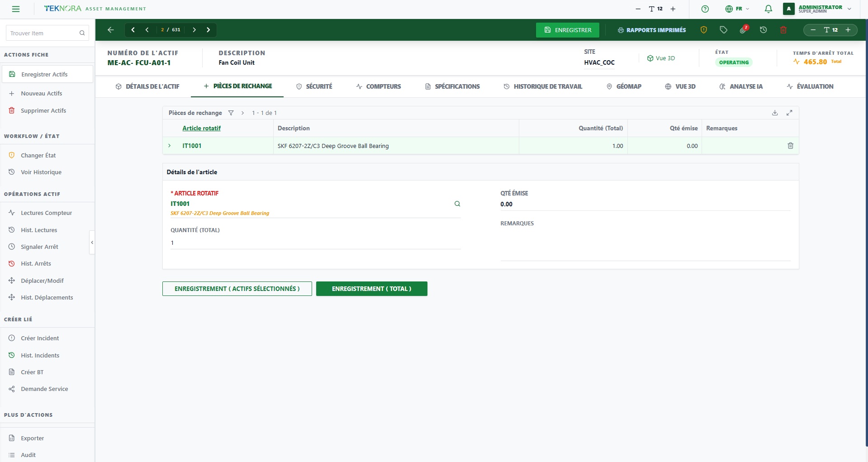Select Créer Incident in sidebar
The height and width of the screenshot is (462, 868).
(40, 338)
